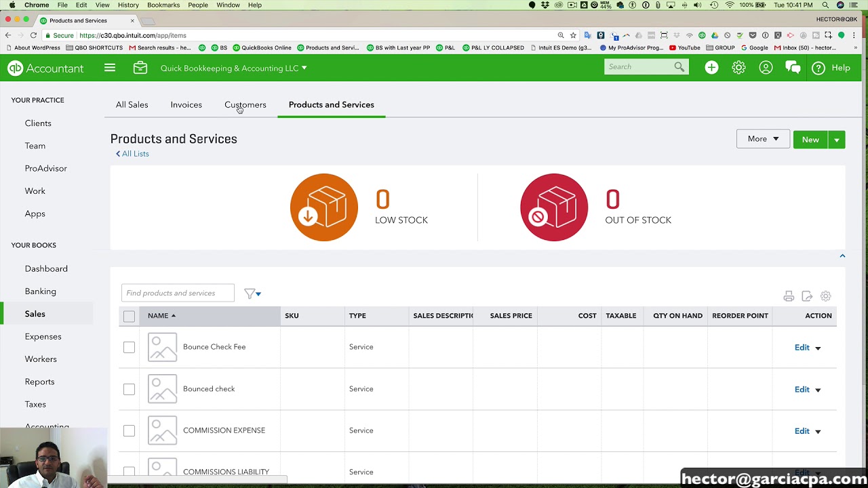Click the browser reload icon
Screen dimensions: 868x488
pyautogui.click(x=33, y=35)
